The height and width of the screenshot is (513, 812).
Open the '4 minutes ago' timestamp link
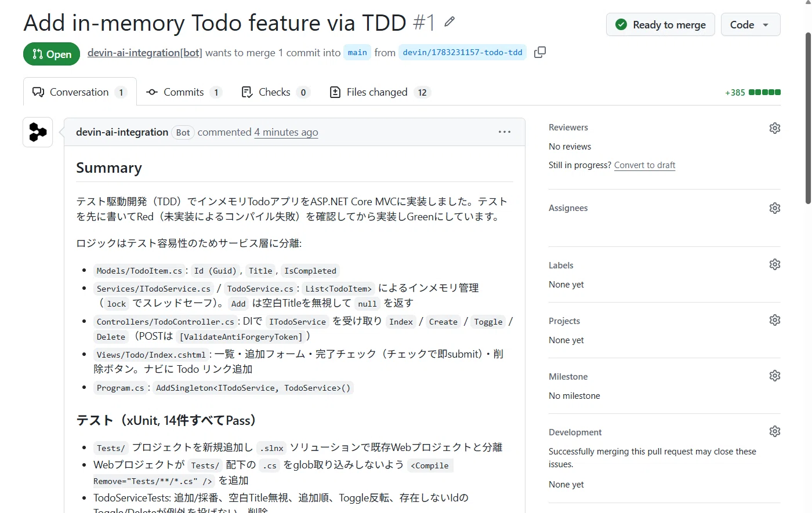click(x=286, y=132)
